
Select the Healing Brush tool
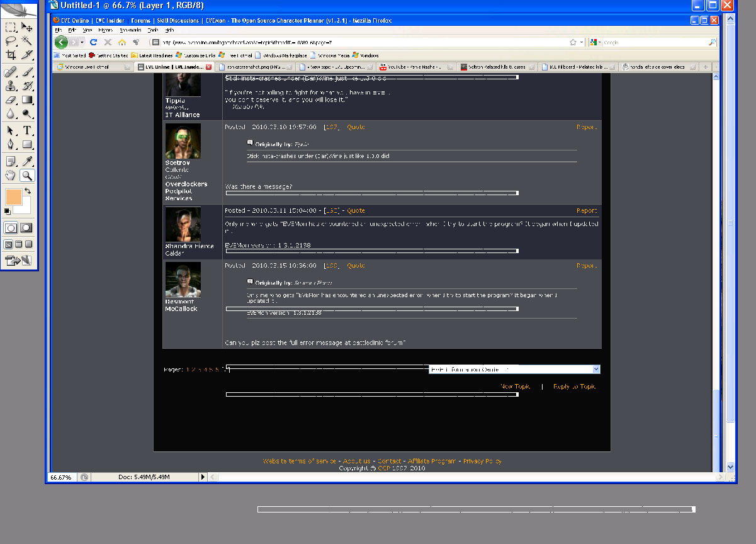(x=11, y=72)
